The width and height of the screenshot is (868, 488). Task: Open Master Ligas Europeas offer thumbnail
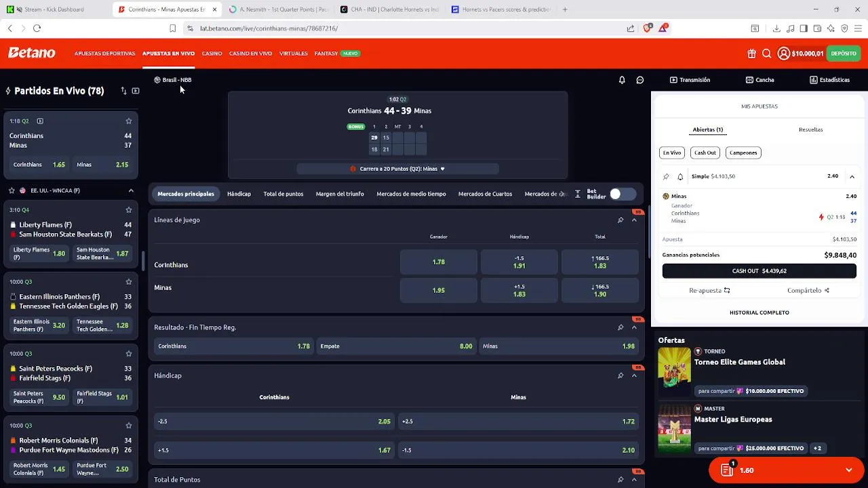pos(674,429)
